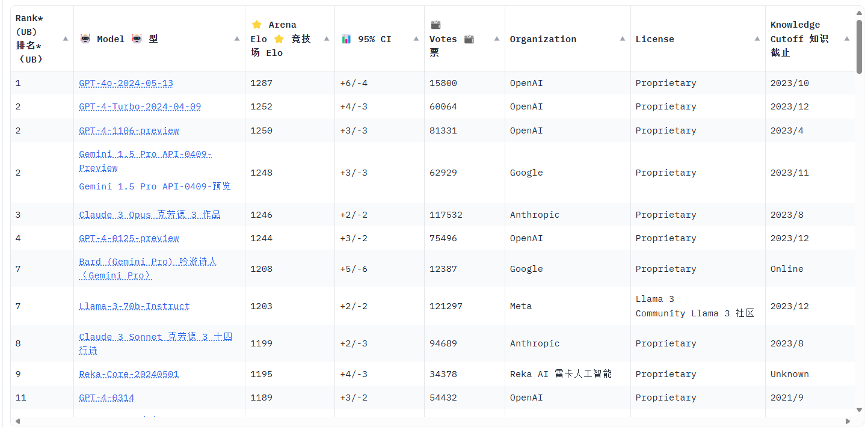Click the scroll right arrow at bottom
Screen dimensions: 868x427
[x=848, y=421]
